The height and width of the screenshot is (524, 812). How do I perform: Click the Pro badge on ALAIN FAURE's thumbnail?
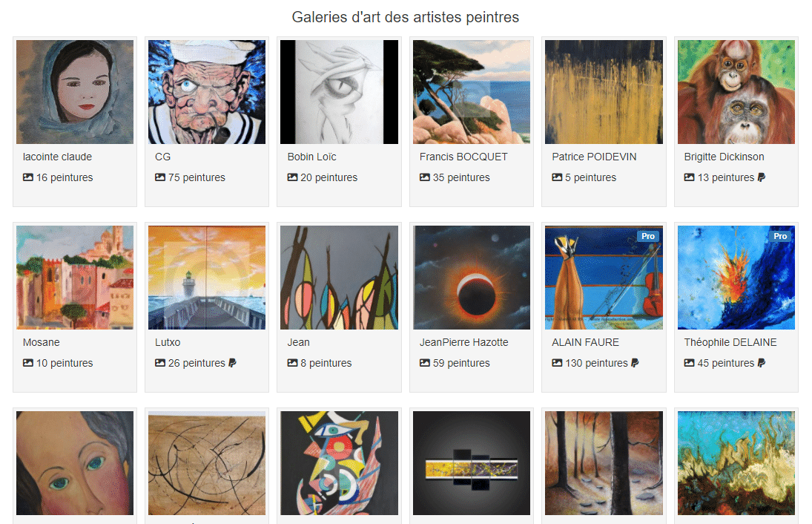648,236
